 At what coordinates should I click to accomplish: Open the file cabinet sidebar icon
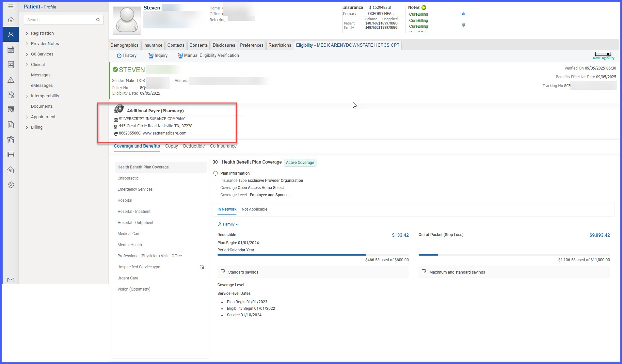pyautogui.click(x=11, y=65)
